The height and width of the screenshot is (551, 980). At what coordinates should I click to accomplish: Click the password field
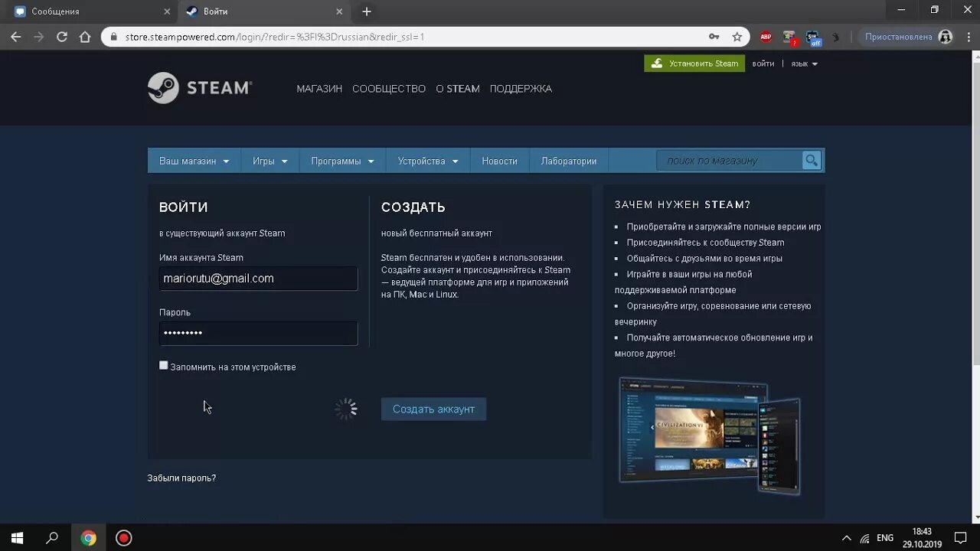(258, 333)
